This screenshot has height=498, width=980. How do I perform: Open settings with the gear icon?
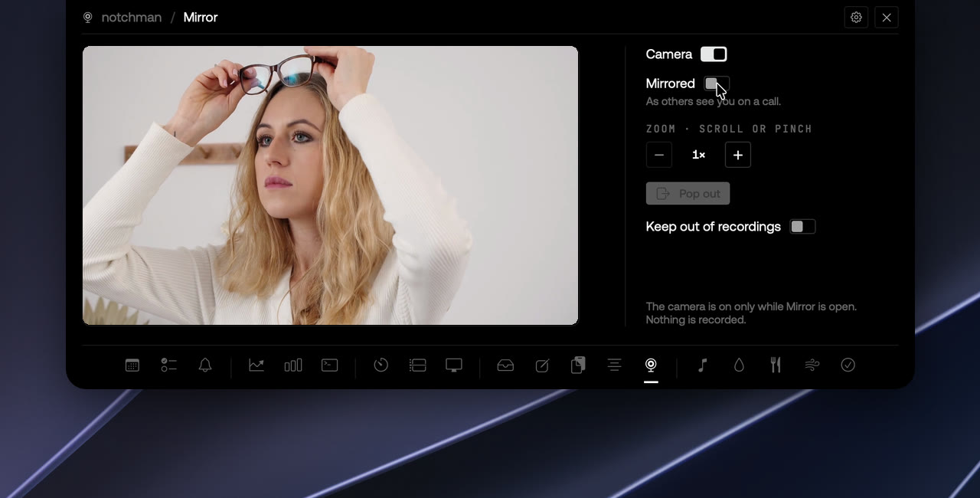(x=856, y=18)
